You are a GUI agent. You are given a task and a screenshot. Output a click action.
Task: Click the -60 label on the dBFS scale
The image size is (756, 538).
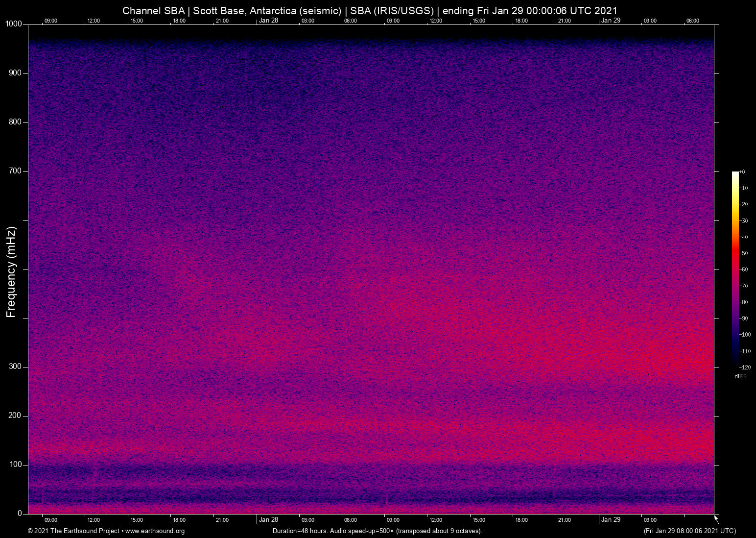743,269
